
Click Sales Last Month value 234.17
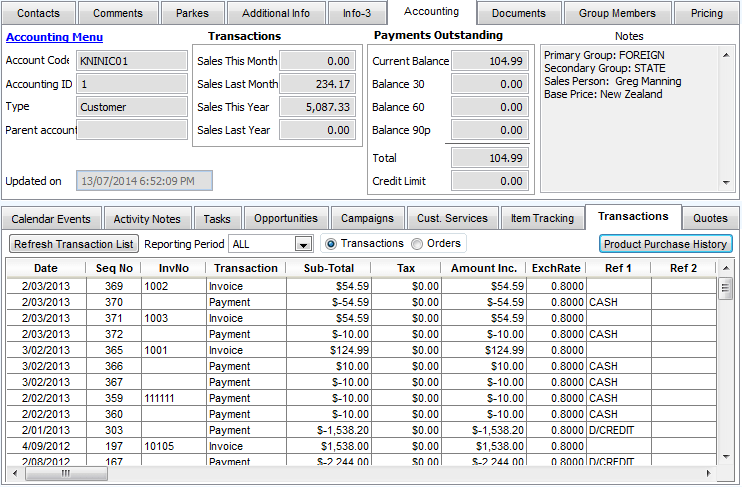(x=317, y=84)
